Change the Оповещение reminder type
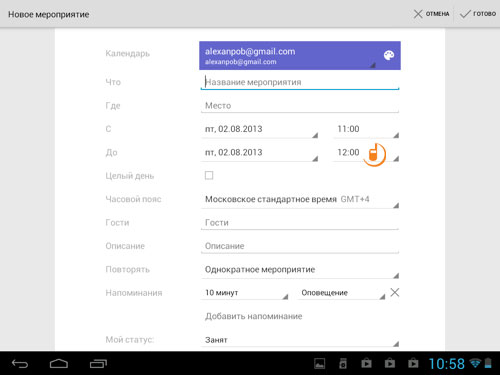 point(342,293)
